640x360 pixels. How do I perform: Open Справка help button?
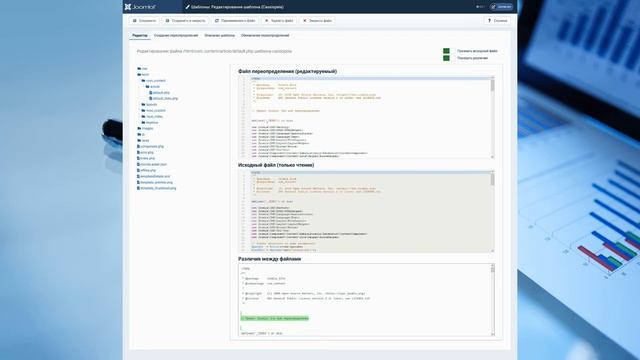pos(498,20)
